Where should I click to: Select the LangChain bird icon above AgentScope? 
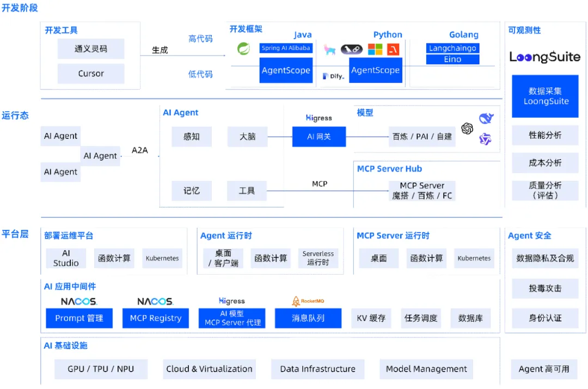pyautogui.click(x=351, y=50)
